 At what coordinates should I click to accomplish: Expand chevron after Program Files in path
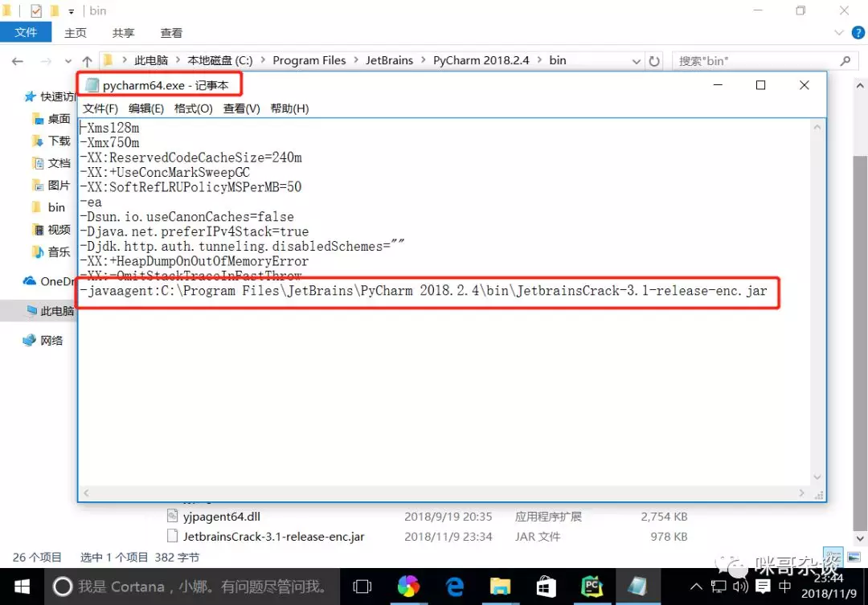355,60
